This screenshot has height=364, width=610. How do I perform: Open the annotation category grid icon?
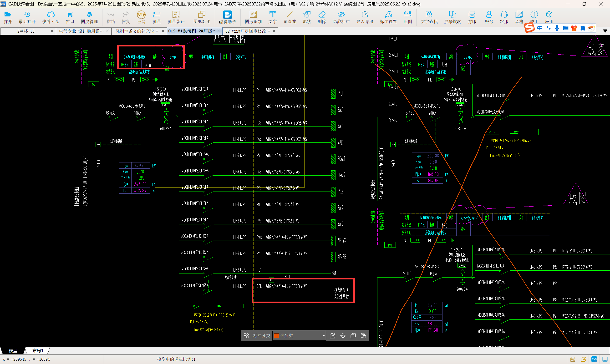pyautogui.click(x=246, y=336)
